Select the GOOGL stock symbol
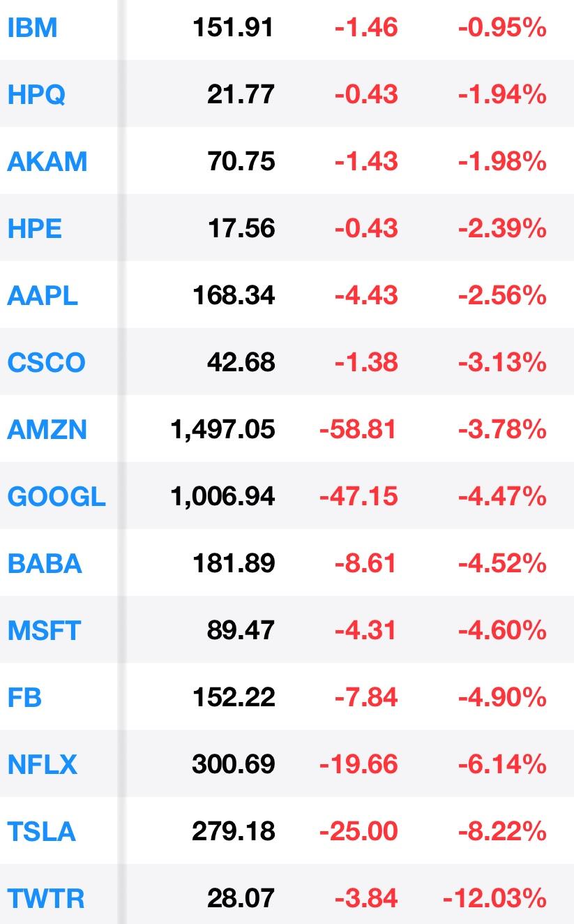This screenshot has width=574, height=924. 56,497
